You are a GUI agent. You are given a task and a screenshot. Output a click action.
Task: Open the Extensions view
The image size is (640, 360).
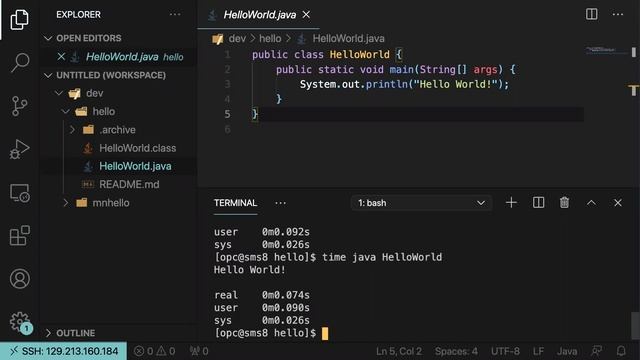coord(20,236)
